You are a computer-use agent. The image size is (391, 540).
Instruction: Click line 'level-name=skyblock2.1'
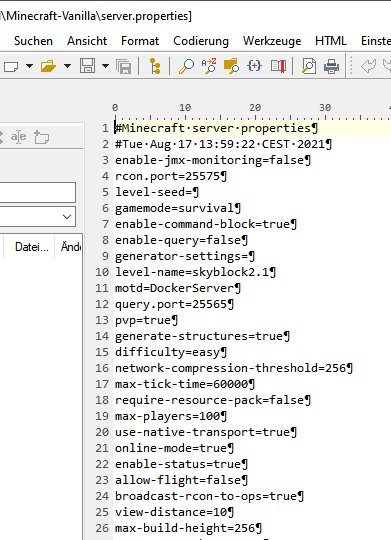click(x=195, y=272)
